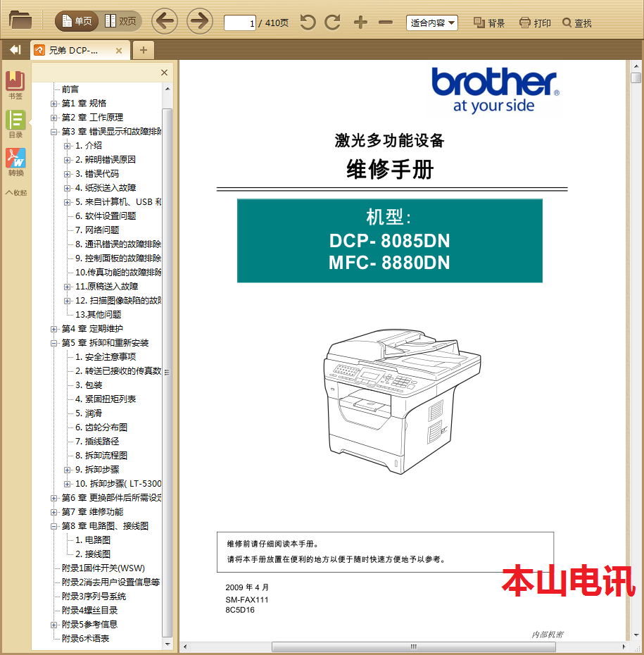
Task: Open 5. 润滑 entry
Action: pyautogui.click(x=89, y=413)
